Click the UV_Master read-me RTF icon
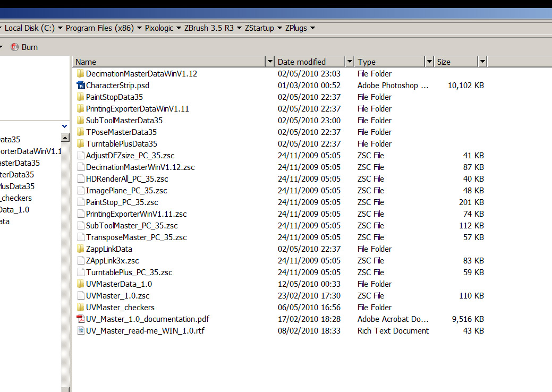Screen dimensions: 552x392 pos(81,330)
